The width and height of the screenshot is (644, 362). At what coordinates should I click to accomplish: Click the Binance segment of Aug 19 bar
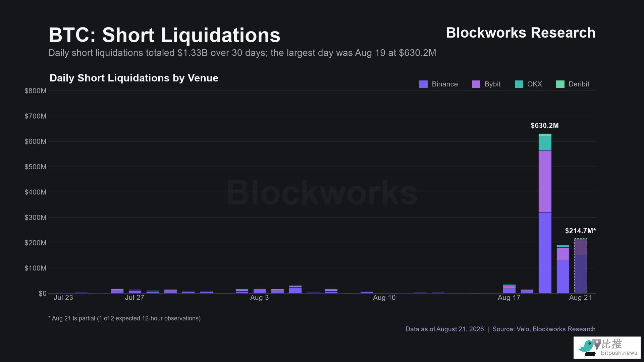click(545, 253)
